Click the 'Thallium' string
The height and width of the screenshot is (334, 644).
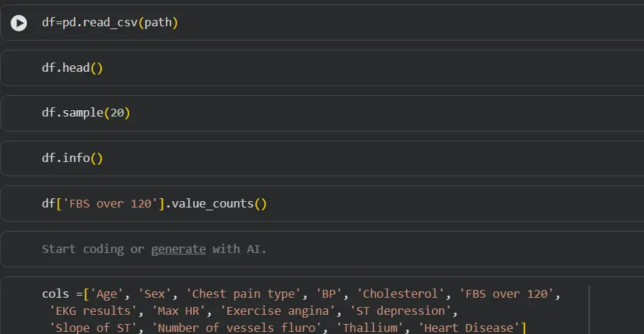click(x=370, y=328)
